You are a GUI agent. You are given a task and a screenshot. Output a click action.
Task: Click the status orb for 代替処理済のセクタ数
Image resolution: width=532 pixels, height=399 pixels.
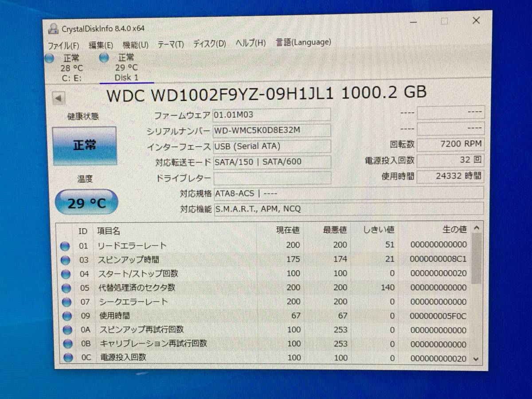click(66, 288)
